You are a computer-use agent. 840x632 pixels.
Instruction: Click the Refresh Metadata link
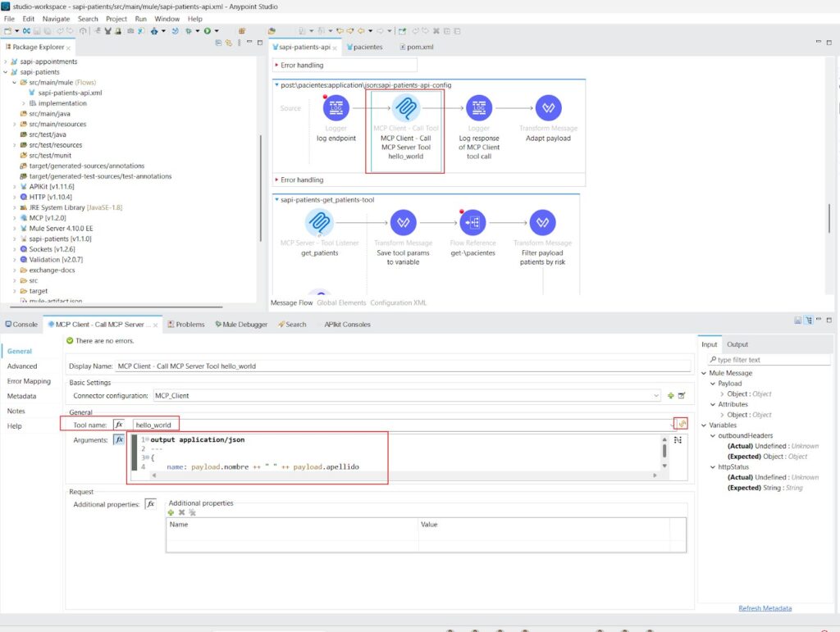(765, 608)
